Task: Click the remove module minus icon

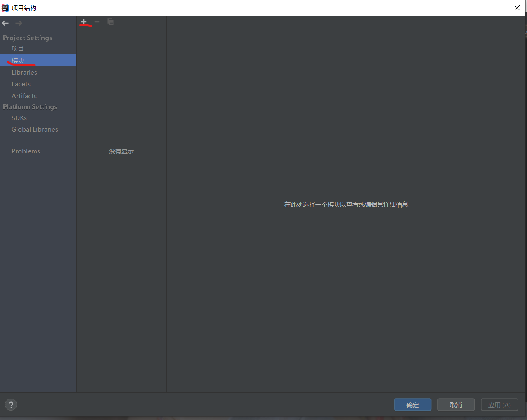Action: (x=97, y=22)
